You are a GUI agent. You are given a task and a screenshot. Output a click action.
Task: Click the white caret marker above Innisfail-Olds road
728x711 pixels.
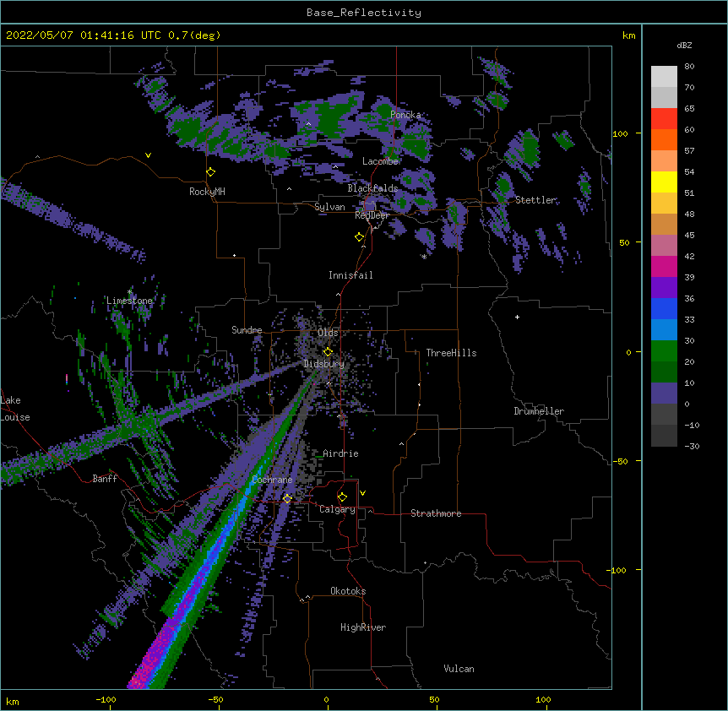[338, 294]
